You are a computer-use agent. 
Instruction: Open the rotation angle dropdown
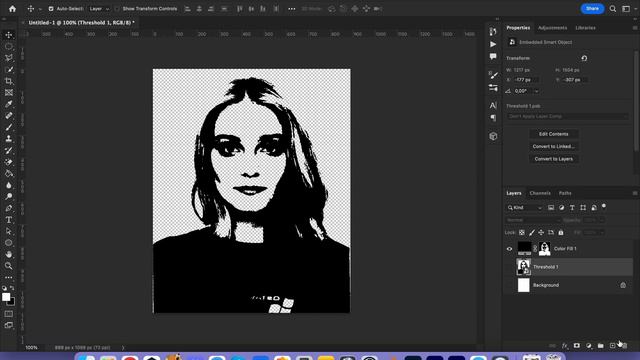coord(537,91)
